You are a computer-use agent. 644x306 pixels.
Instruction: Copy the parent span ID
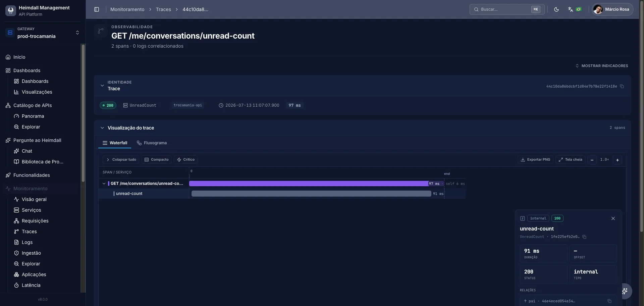click(609, 301)
